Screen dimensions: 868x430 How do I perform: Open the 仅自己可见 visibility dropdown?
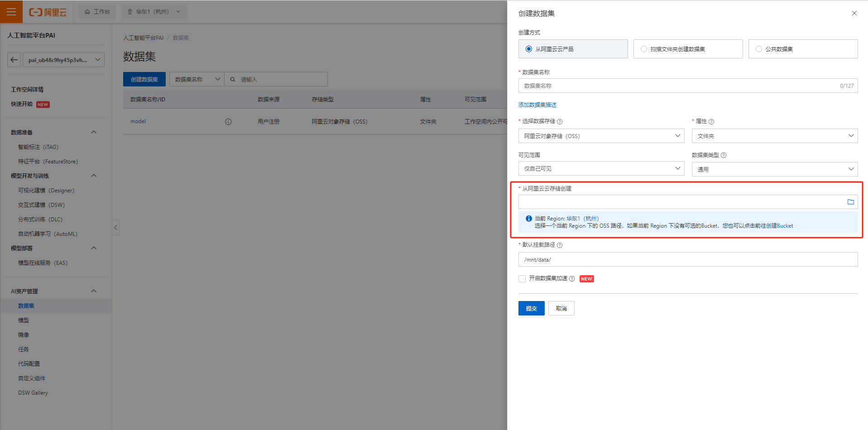(601, 168)
